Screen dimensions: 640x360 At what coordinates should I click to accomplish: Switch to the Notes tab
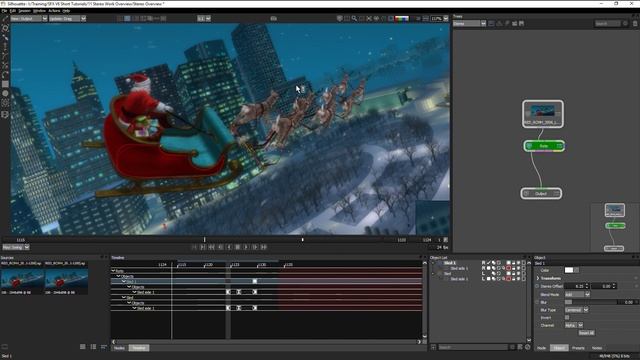click(x=597, y=348)
